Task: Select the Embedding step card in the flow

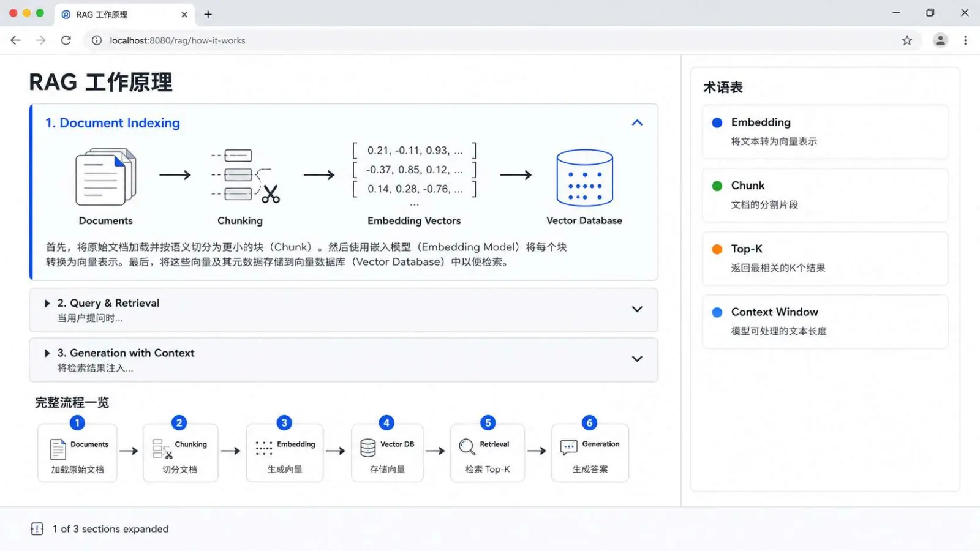Action: [x=285, y=453]
